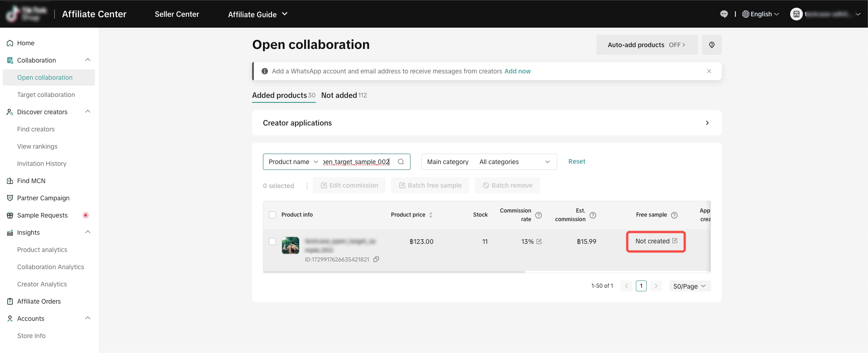
Task: Click the Free sample info question icon
Action: 674,215
